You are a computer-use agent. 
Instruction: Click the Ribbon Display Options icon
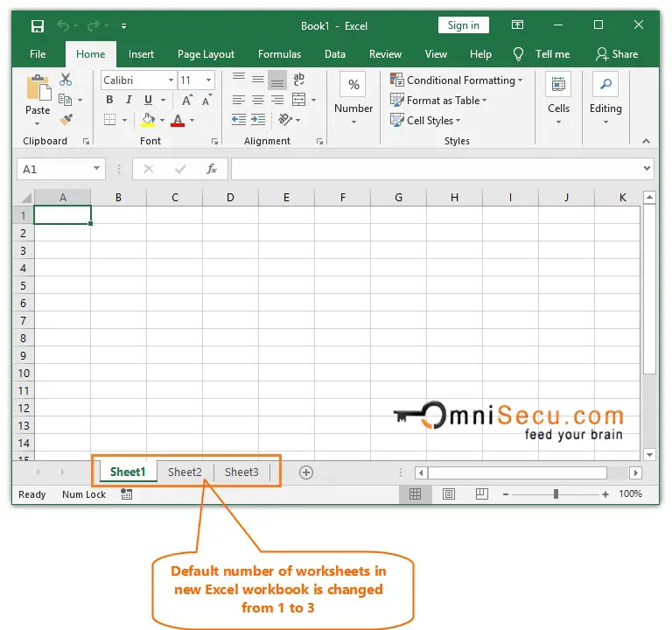tap(517, 24)
